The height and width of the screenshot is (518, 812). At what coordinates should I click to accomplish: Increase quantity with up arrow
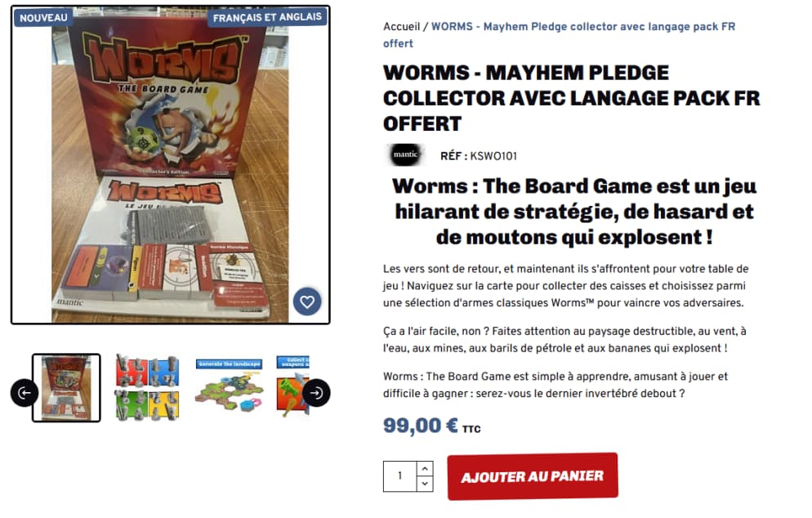(425, 469)
